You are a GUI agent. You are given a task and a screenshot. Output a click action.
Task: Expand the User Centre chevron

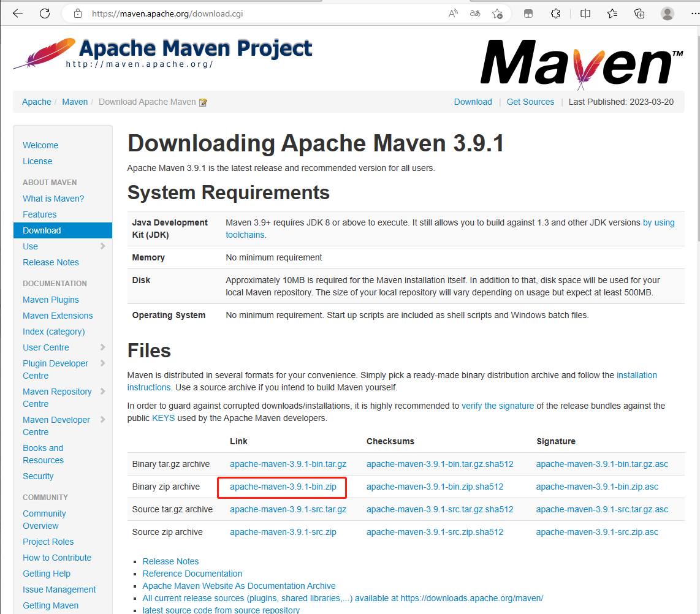tap(103, 347)
